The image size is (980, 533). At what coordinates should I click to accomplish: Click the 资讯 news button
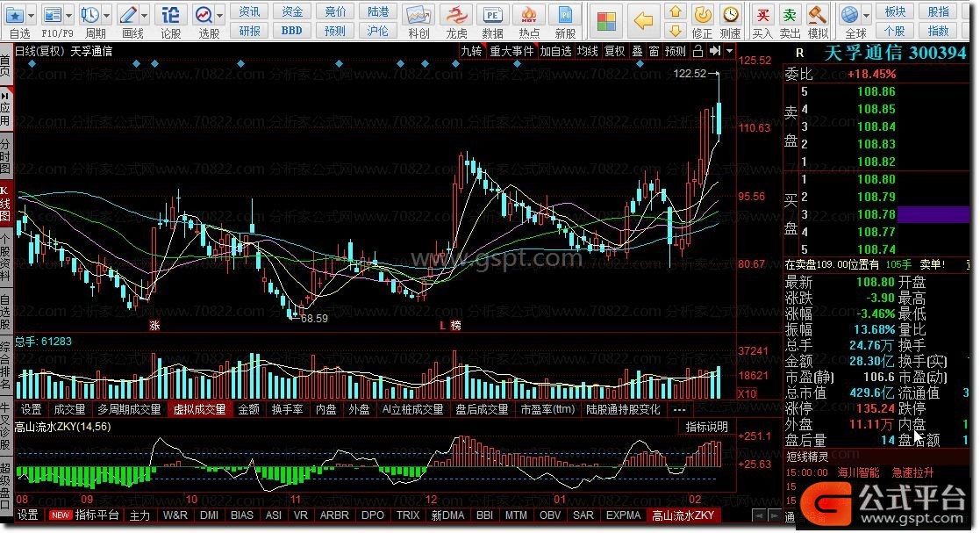tap(249, 11)
